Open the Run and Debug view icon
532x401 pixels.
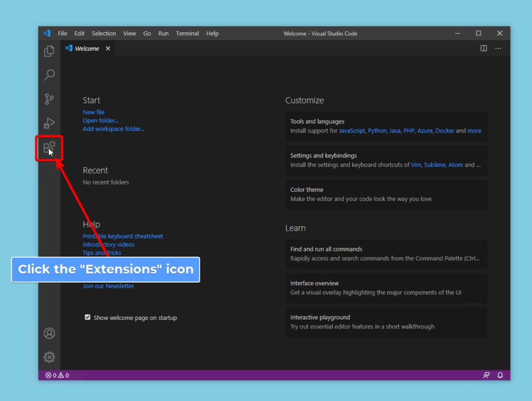(49, 123)
